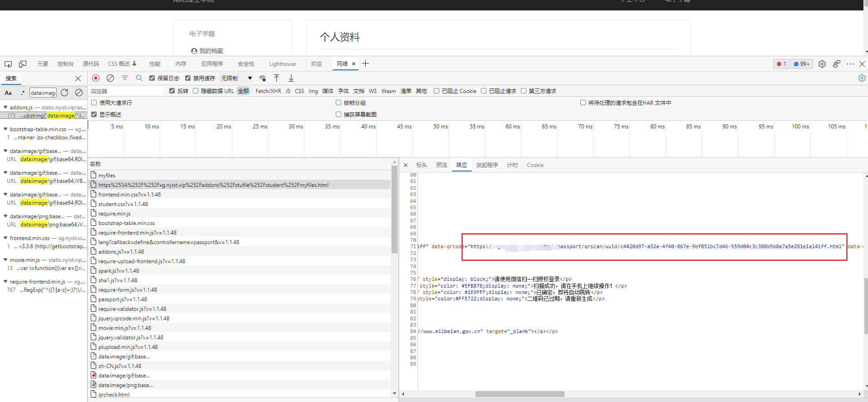Open the 源代码 tab
868x402 pixels.
coord(91,64)
